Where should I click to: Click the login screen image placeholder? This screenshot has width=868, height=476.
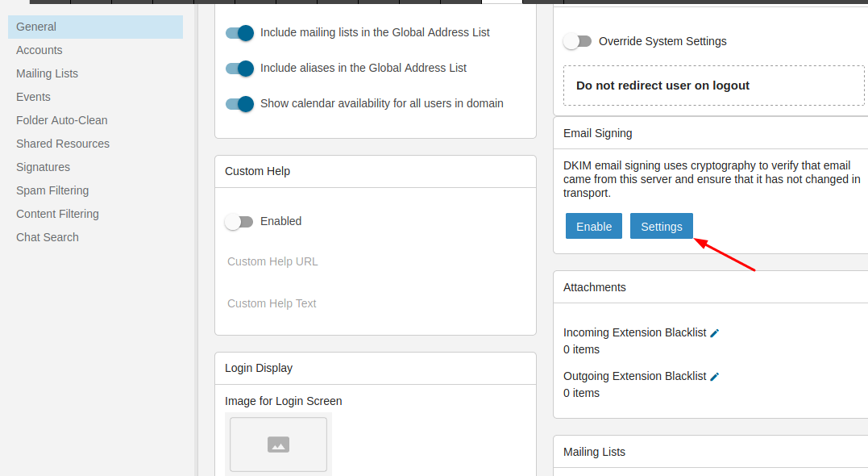point(278,445)
